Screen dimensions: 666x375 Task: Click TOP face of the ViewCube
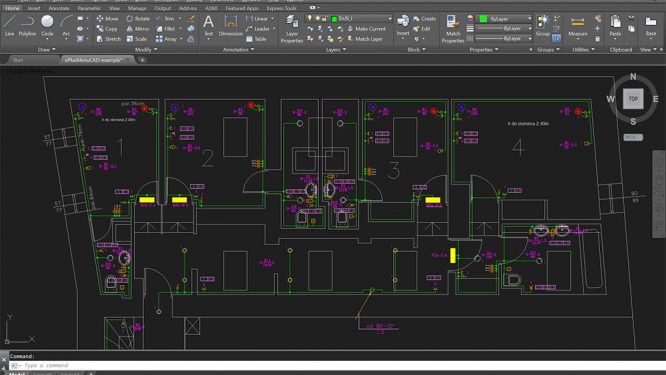coord(633,99)
